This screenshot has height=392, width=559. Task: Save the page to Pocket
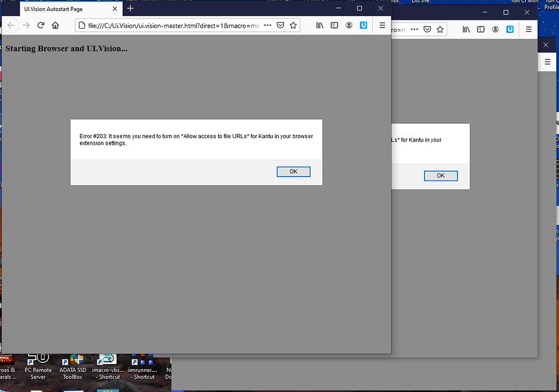[x=280, y=25]
